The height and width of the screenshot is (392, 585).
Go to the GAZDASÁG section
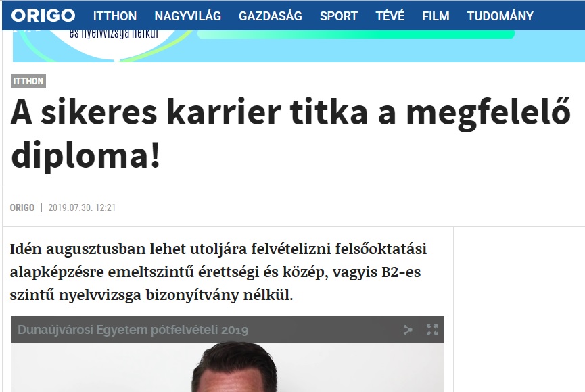pos(270,16)
